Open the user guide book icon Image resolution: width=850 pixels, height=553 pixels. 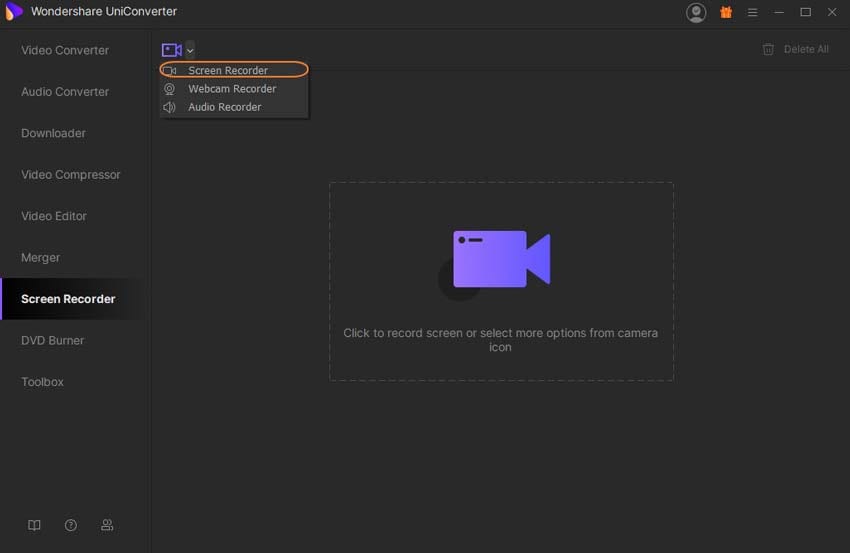coord(34,525)
